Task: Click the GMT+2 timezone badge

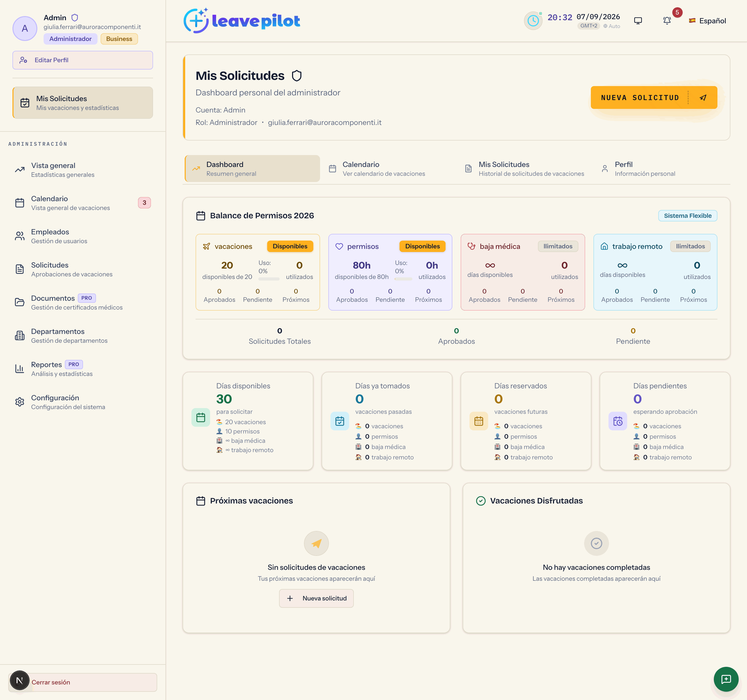Action: tap(589, 26)
